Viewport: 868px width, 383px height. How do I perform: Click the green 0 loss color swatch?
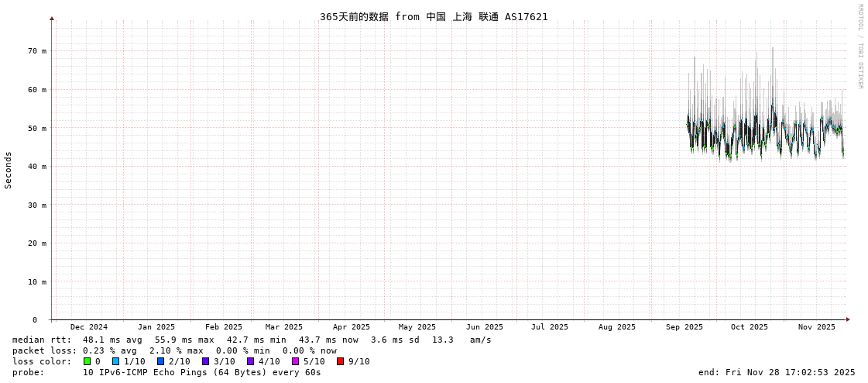click(x=87, y=361)
